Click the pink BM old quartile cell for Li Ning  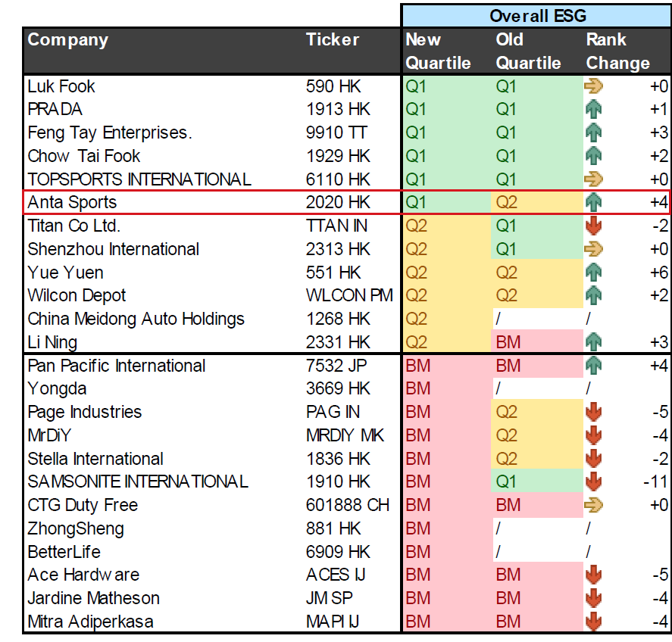538,342
